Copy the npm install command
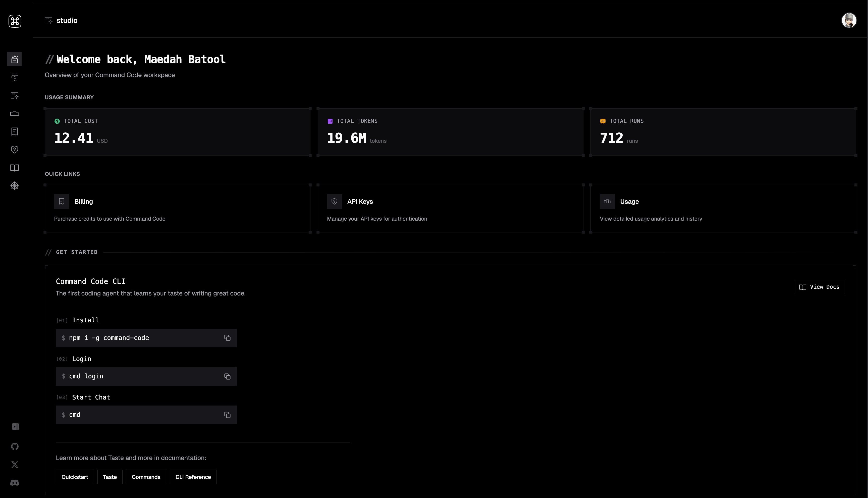868x498 pixels. click(x=227, y=338)
